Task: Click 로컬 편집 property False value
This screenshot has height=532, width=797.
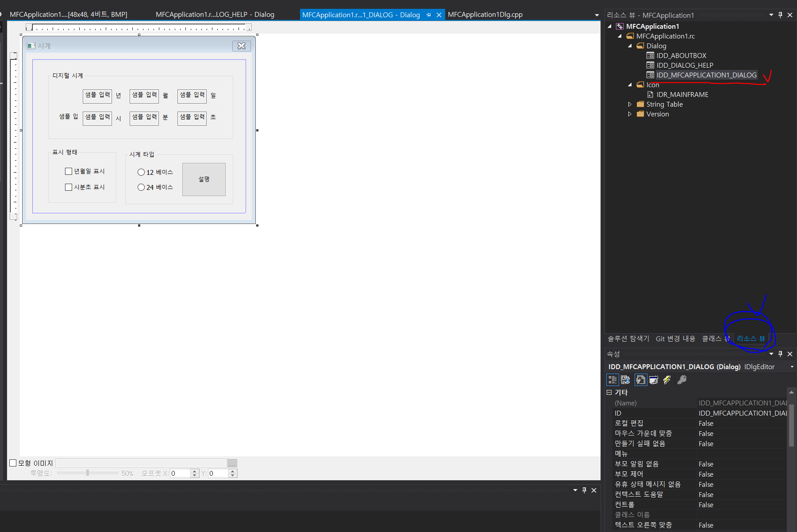Action: [x=742, y=424]
